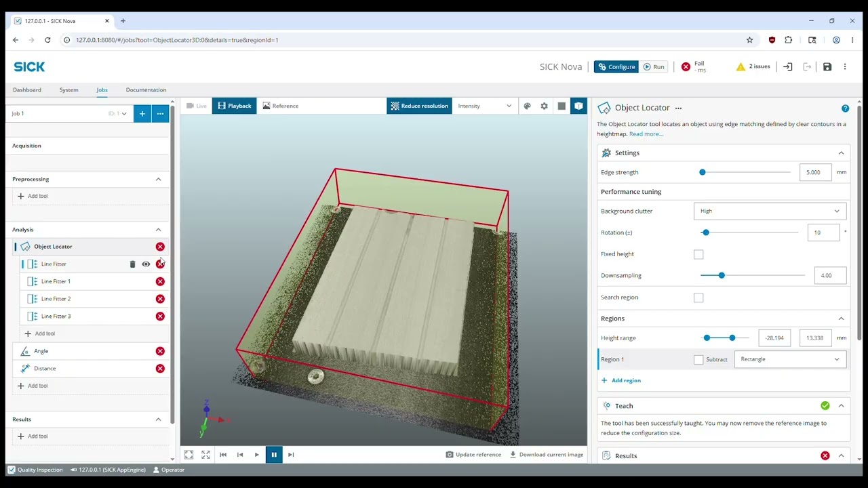The image size is (868, 488).
Task: Open the Dashboard tab
Action: [27, 89]
